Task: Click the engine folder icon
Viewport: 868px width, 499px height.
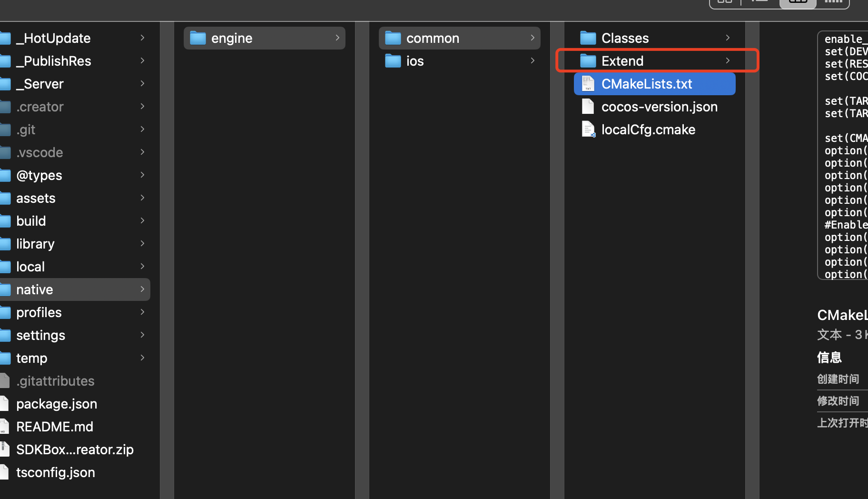Action: click(x=197, y=38)
